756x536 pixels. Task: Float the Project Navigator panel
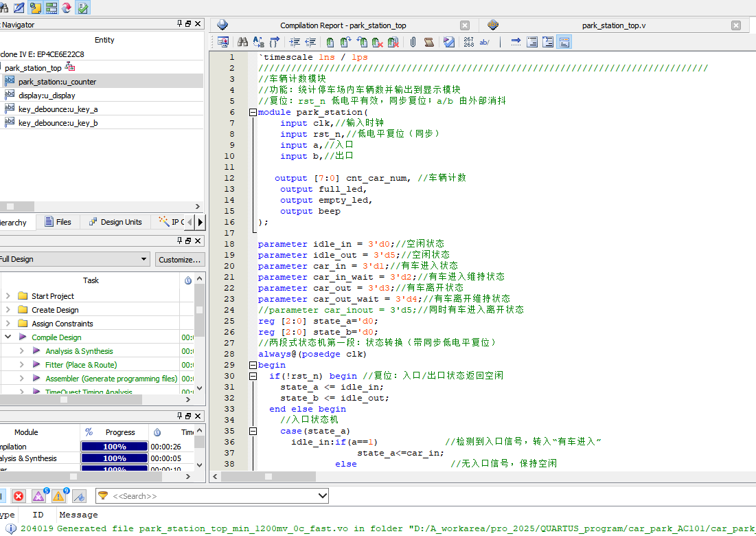pos(189,23)
